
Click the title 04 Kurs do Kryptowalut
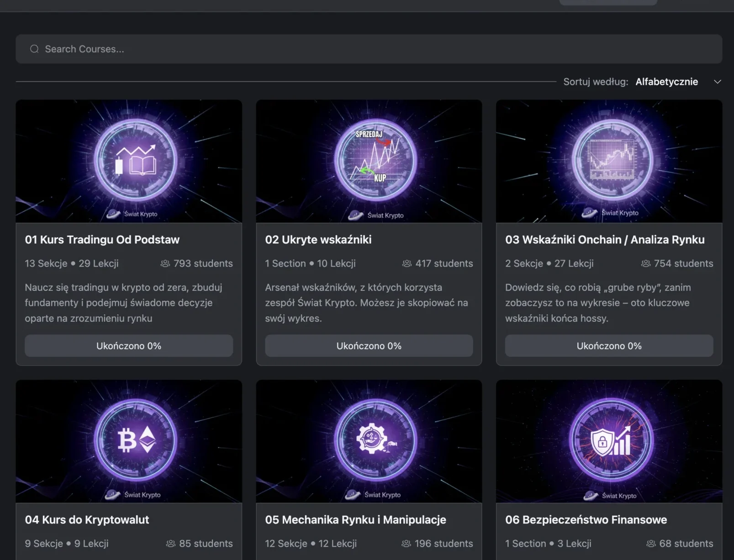point(87,520)
